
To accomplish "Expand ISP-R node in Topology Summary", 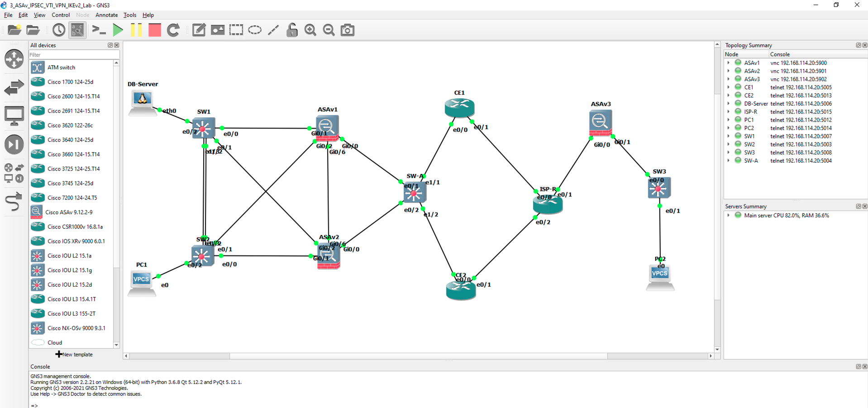I will pyautogui.click(x=729, y=112).
